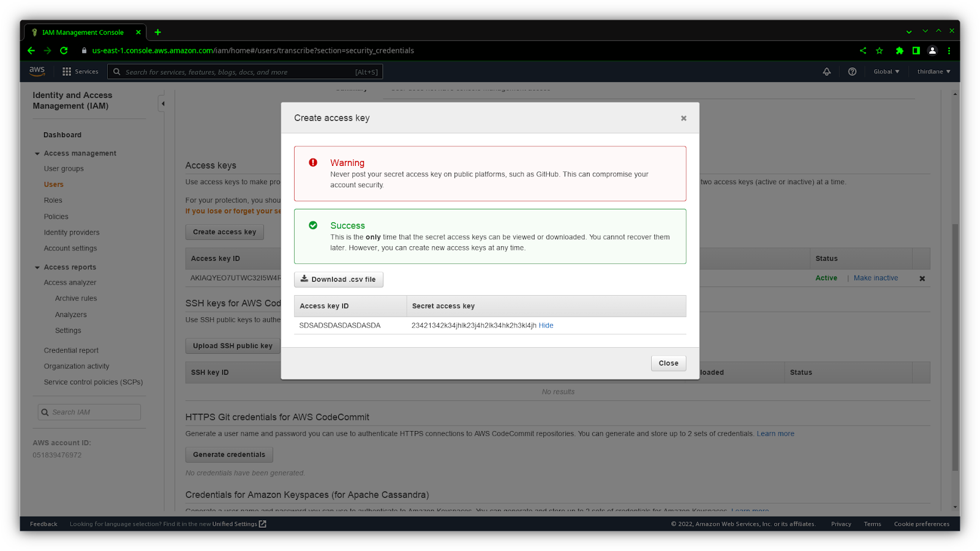This screenshot has height=551, width=980.
Task: Select AWS account ID 051839476972
Action: [57, 455]
